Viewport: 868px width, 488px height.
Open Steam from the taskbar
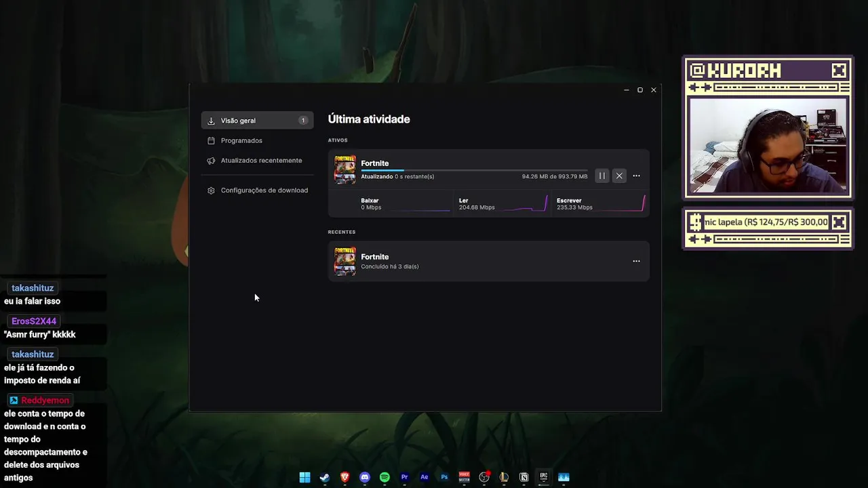click(x=325, y=477)
